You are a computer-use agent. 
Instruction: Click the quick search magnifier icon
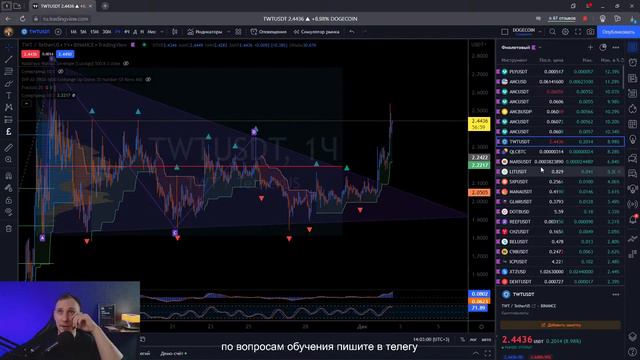point(552,32)
